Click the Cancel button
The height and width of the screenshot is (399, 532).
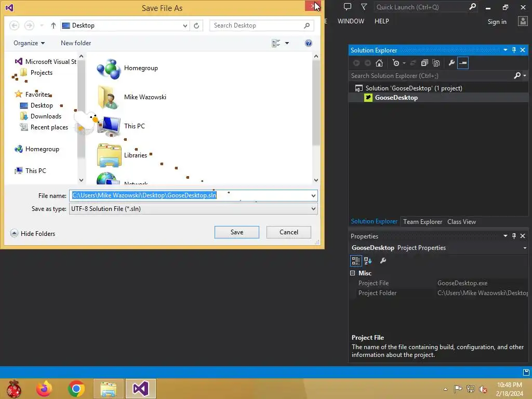[x=289, y=232]
